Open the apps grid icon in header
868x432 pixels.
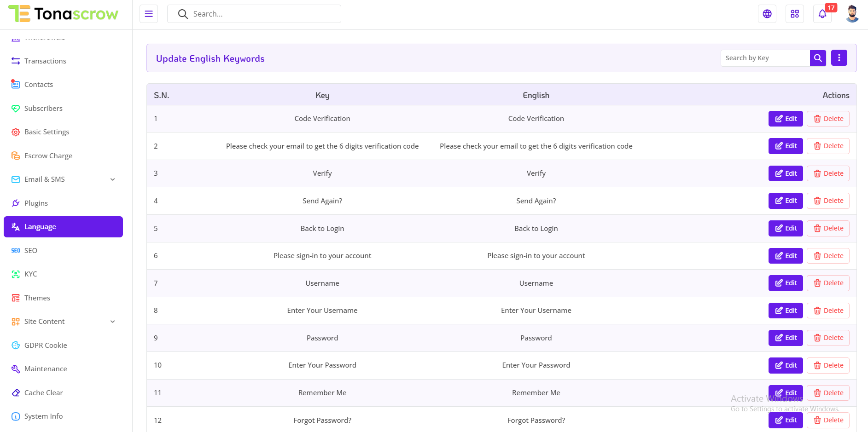coord(794,14)
